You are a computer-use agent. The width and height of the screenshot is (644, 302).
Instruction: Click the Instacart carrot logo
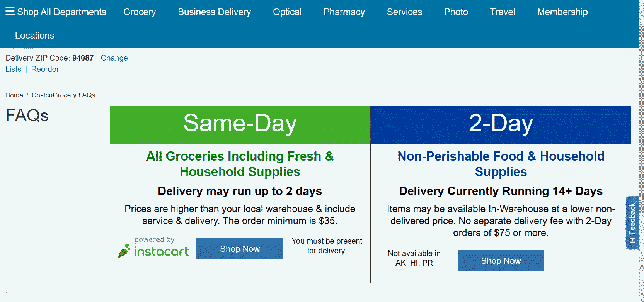124,251
